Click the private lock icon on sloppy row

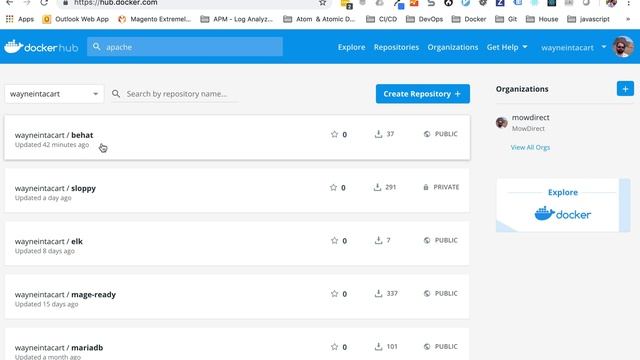click(x=426, y=187)
